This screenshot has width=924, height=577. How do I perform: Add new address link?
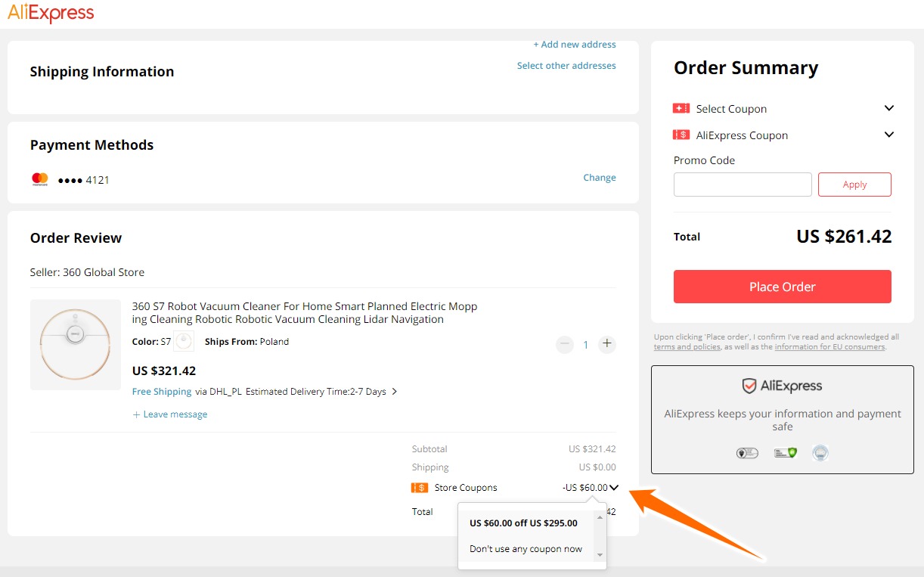tap(575, 45)
